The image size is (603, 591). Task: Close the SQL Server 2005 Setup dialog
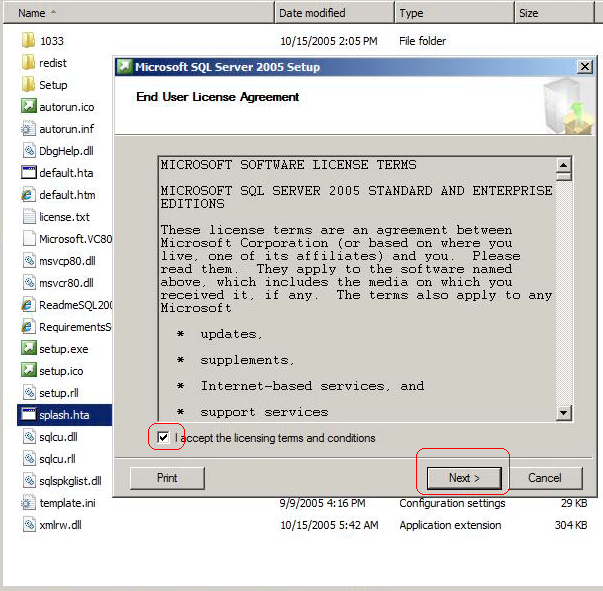(x=585, y=67)
